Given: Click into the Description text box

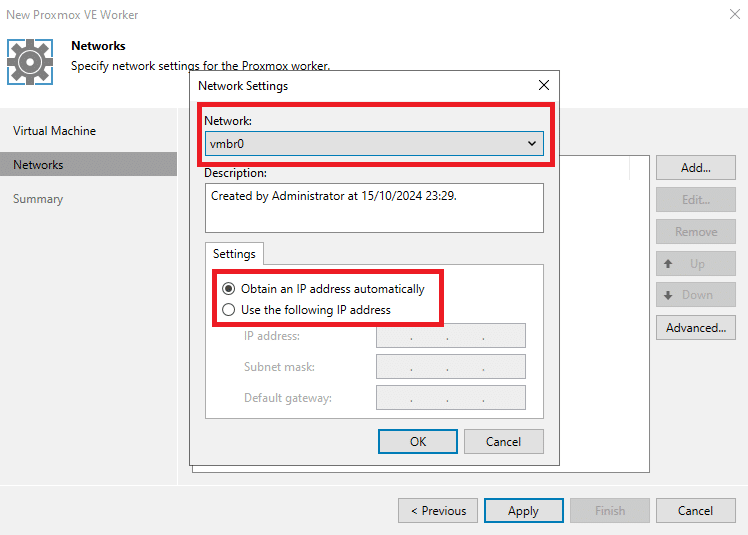Looking at the screenshot, I should click(x=374, y=208).
